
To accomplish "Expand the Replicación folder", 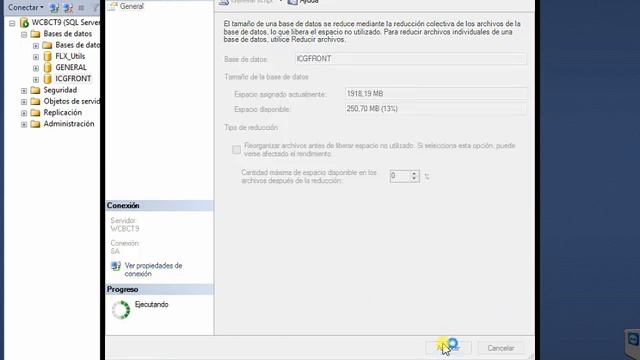I will coord(24,113).
